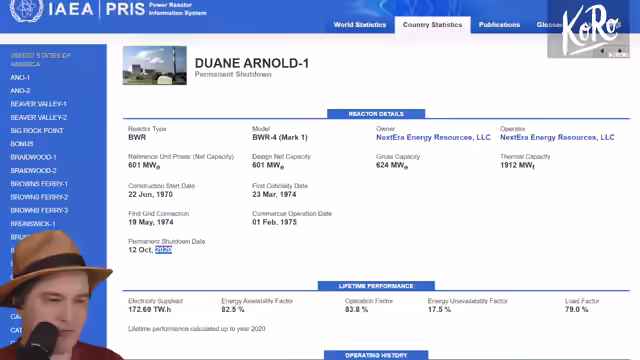Click the BWR-4 (Mark 1) model value
This screenshot has height=360, width=640.
[280, 138]
